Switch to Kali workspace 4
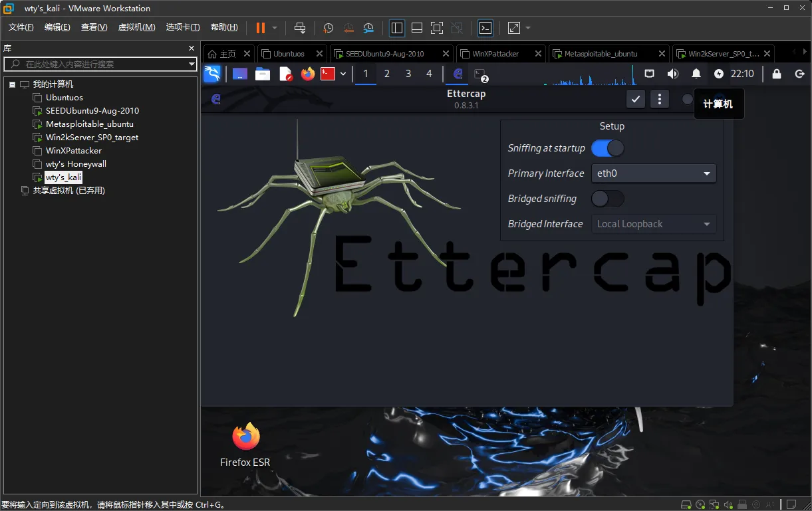 tap(429, 74)
